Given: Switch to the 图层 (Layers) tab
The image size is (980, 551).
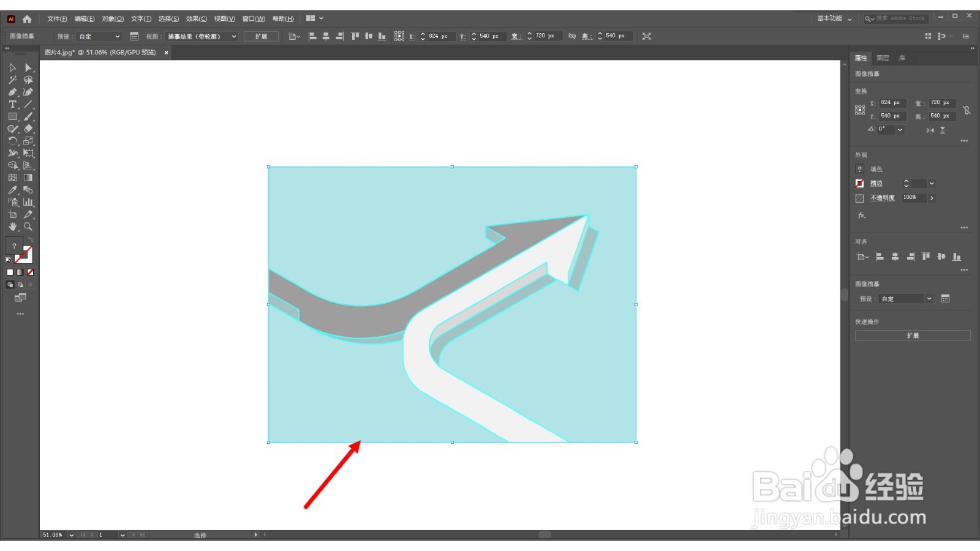Looking at the screenshot, I should click(x=883, y=58).
